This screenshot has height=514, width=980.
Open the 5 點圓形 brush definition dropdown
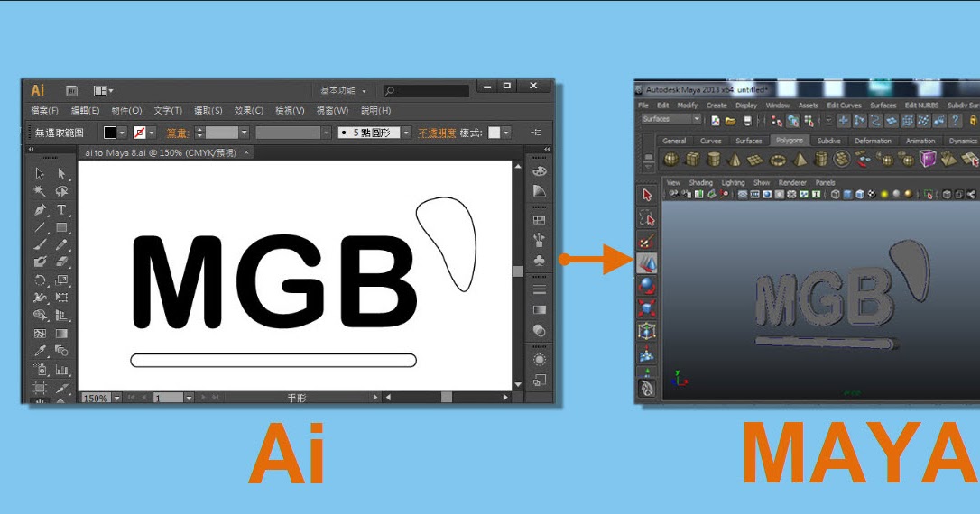point(406,133)
